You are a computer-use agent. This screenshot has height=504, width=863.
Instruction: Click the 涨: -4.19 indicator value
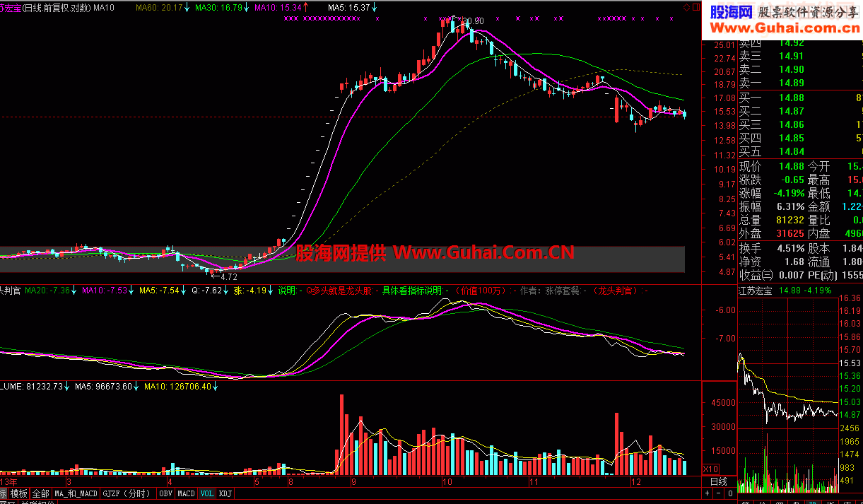253,290
